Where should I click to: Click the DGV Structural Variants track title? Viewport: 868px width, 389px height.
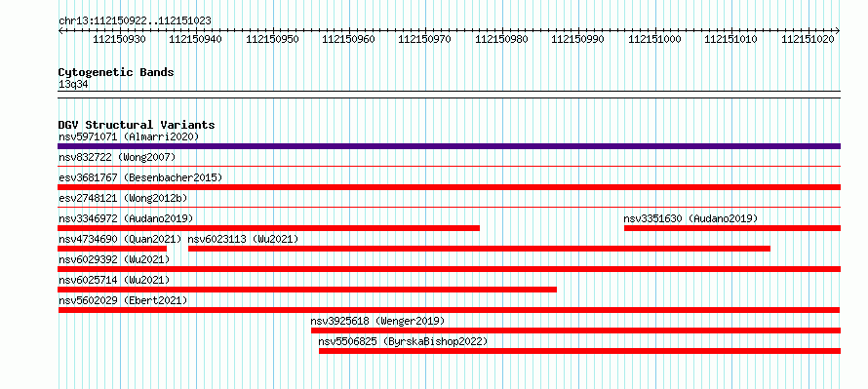pyautogui.click(x=137, y=125)
